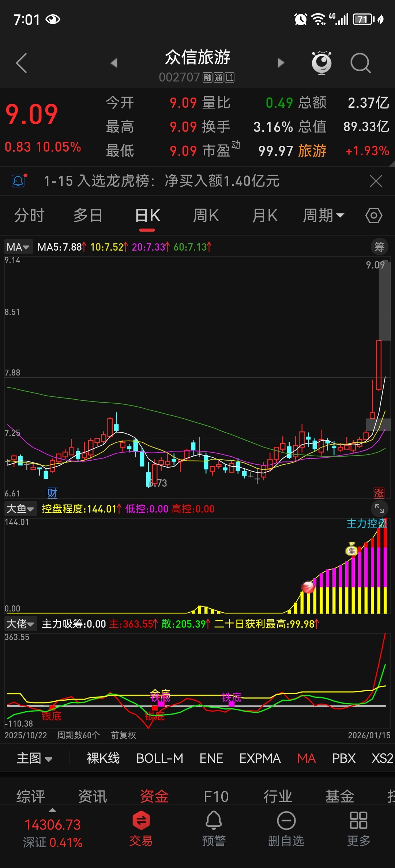Viewport: 395px width, 868px height.
Task: Select MA main chart indicator
Action: 306,758
